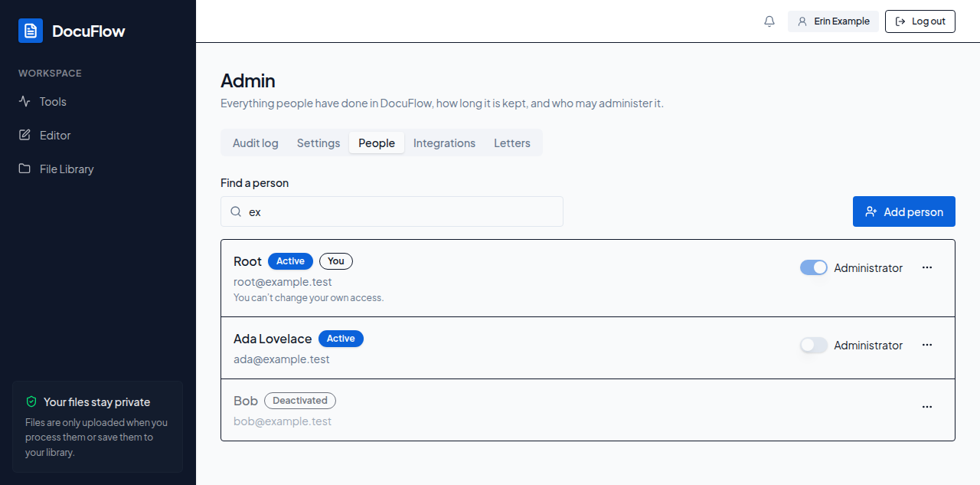Click the DocuFlow logo icon

click(x=31, y=31)
